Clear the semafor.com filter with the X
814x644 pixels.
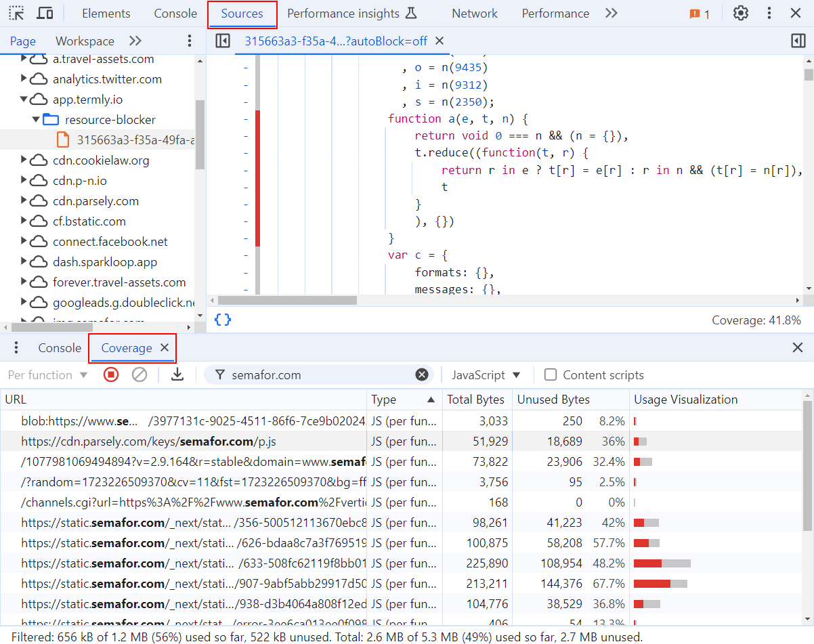coord(422,374)
